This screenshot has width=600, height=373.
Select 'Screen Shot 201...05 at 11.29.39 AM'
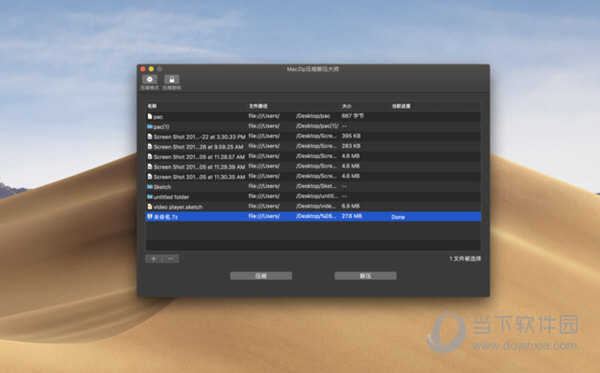[199, 167]
